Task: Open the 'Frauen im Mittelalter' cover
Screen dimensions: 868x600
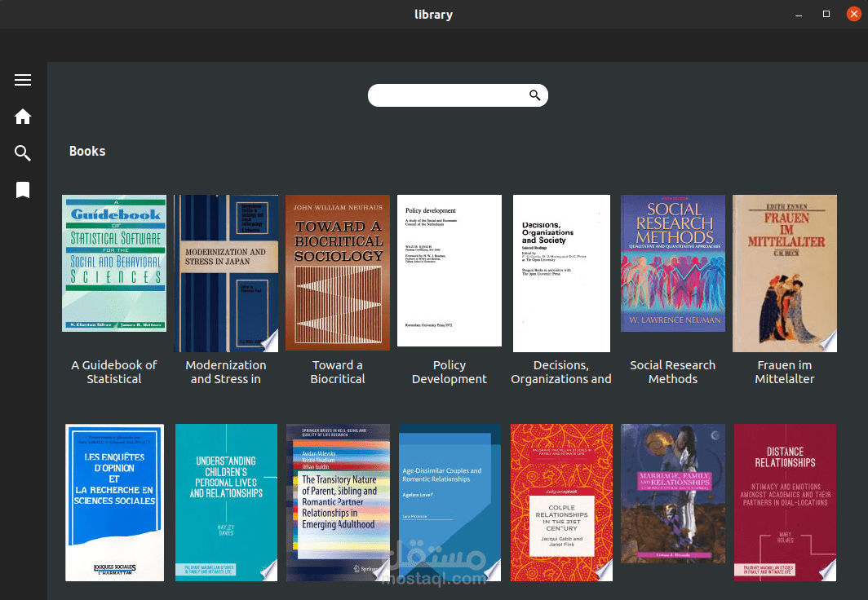Action: (785, 273)
